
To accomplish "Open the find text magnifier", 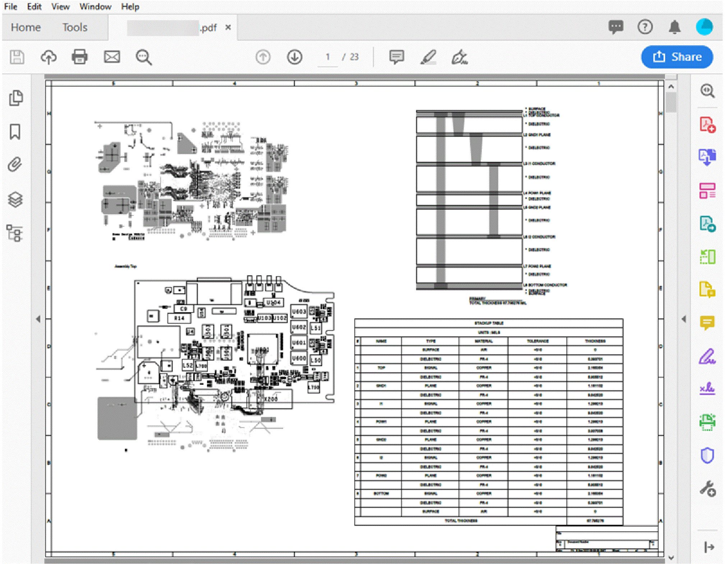I will pyautogui.click(x=144, y=57).
